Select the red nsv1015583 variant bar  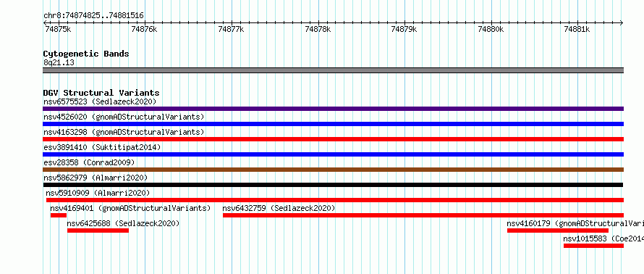coord(593,246)
